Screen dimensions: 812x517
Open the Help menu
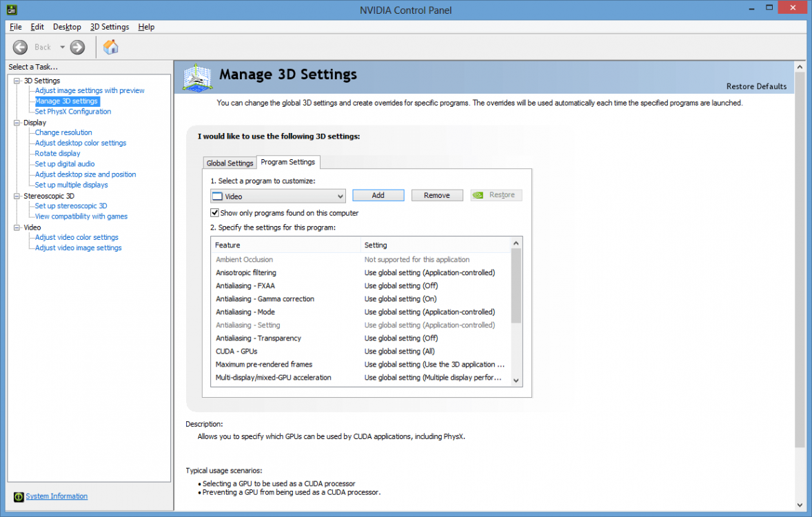click(x=146, y=27)
